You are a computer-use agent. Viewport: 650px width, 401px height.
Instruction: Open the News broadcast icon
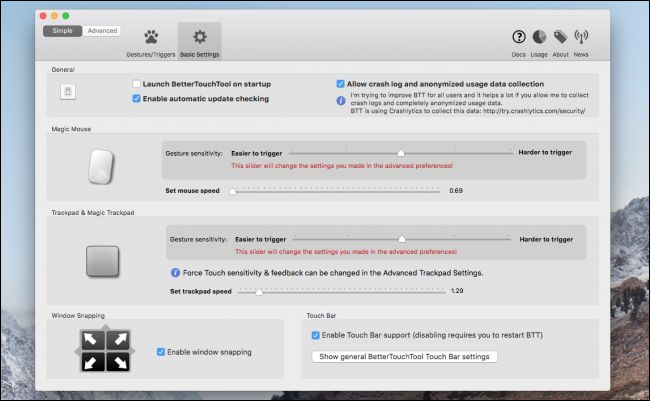click(x=581, y=37)
